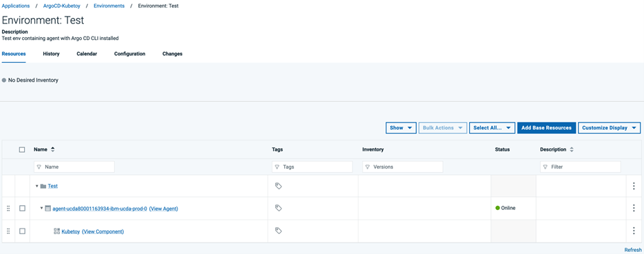The width and height of the screenshot is (644, 254).
Task: Sort by the Name column arrows
Action: pos(52,149)
